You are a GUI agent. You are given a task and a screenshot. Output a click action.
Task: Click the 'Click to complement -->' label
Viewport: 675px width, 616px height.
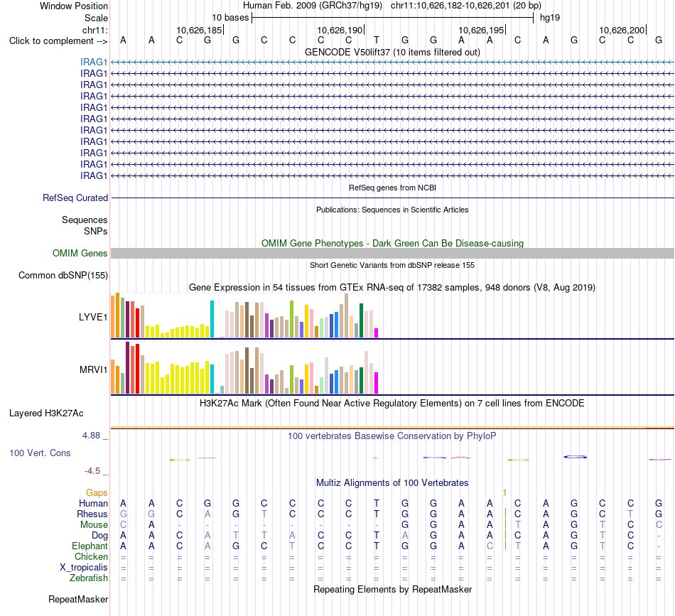(x=58, y=41)
